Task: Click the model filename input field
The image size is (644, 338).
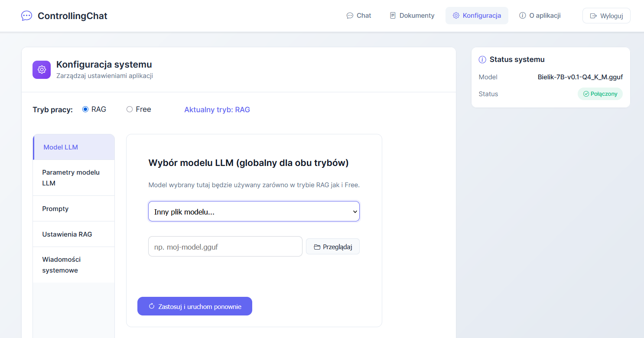Action: point(225,247)
